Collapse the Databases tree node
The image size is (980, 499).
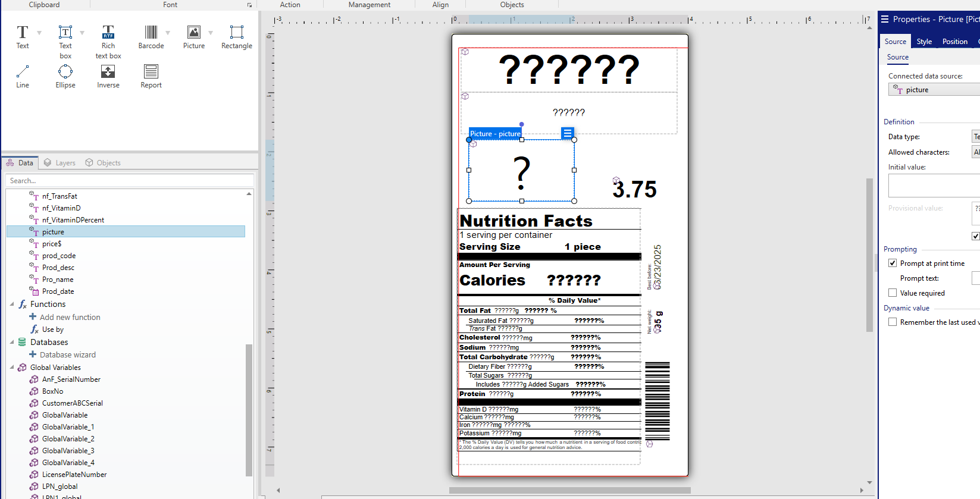[x=12, y=342]
